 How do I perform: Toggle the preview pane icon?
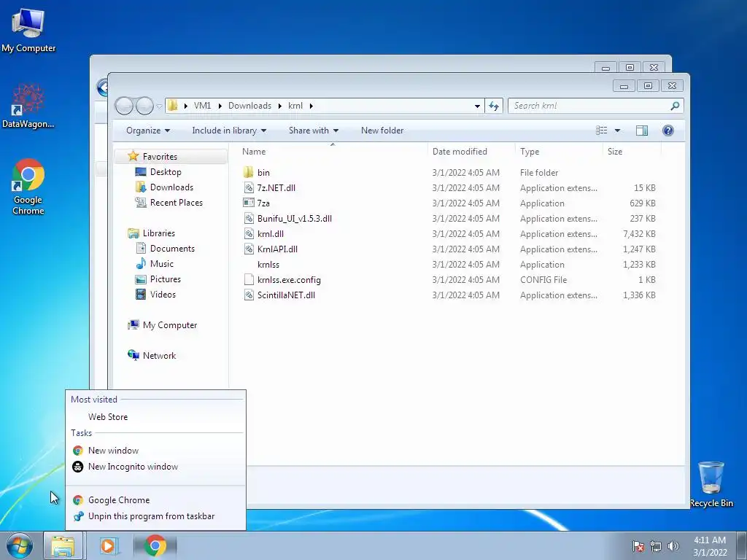coord(642,131)
